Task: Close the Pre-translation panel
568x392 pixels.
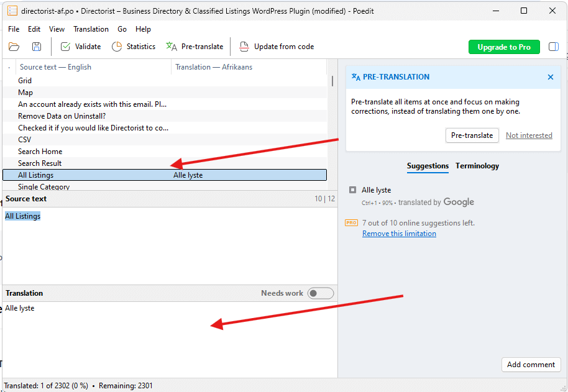Action: [550, 77]
